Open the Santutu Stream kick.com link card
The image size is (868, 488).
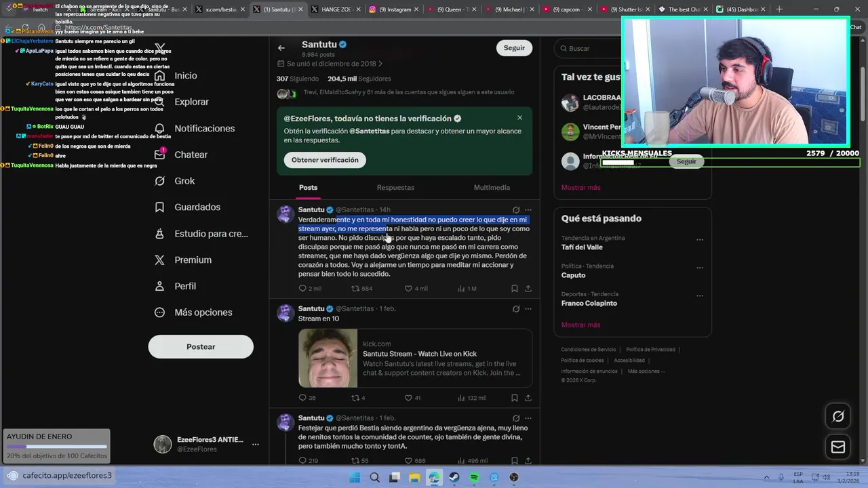[x=415, y=358]
